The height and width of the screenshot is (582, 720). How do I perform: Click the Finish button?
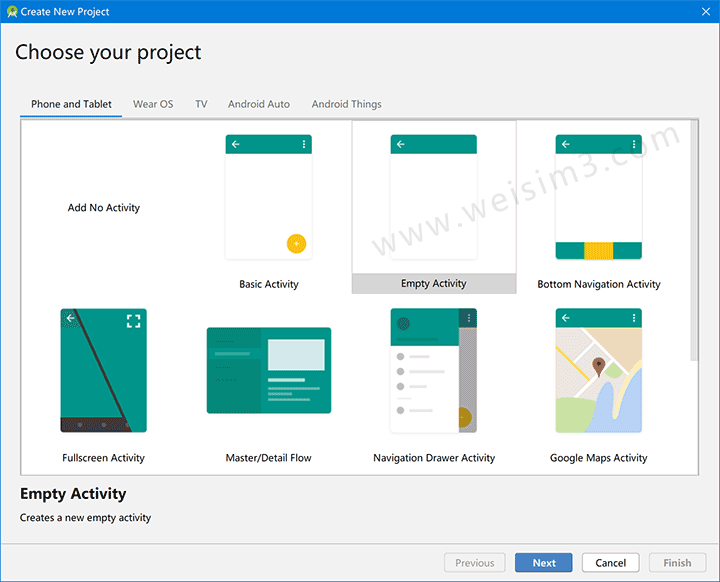pos(677,563)
